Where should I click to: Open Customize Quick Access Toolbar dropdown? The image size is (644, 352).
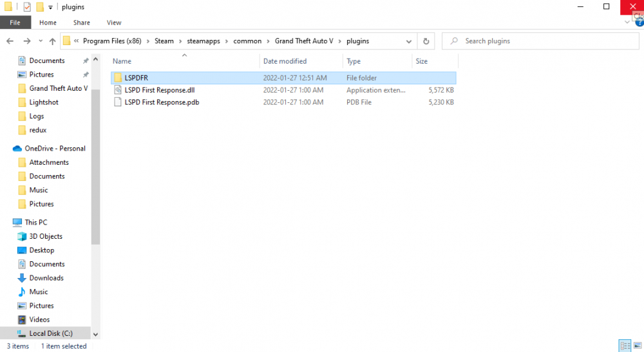click(x=50, y=7)
